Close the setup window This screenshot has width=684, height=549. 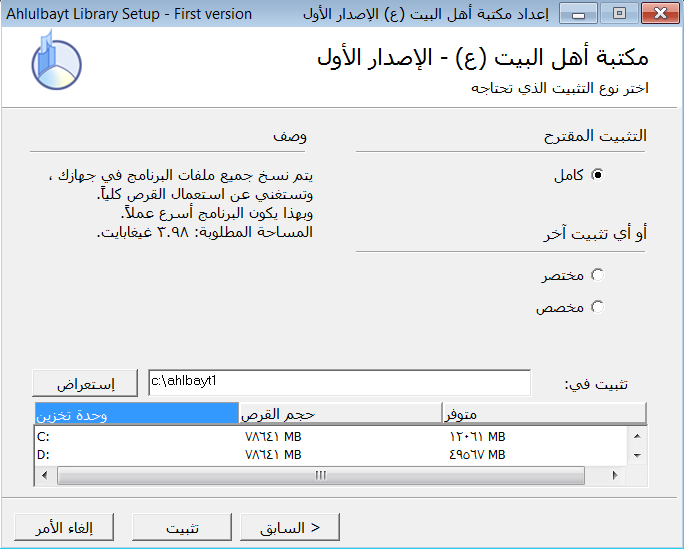click(660, 14)
